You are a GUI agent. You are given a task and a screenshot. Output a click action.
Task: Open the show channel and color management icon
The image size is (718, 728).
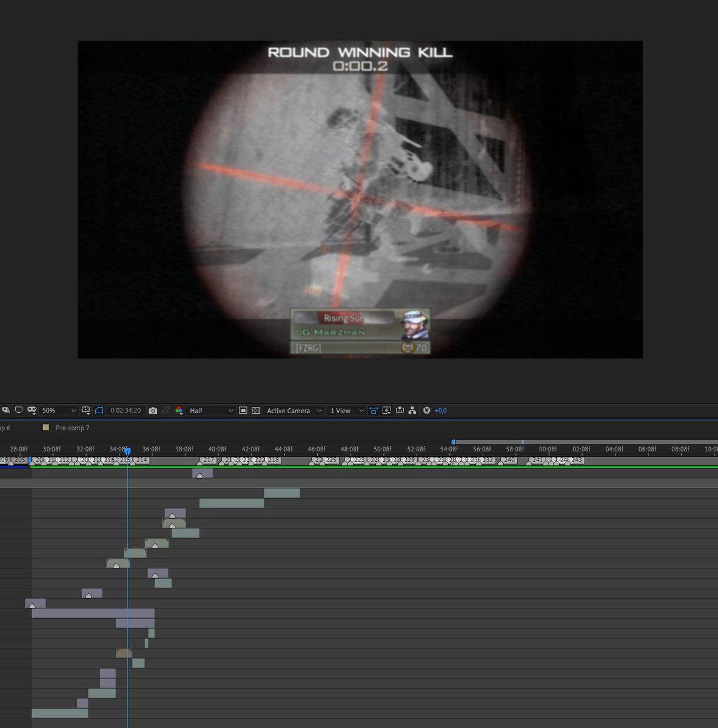tap(179, 411)
